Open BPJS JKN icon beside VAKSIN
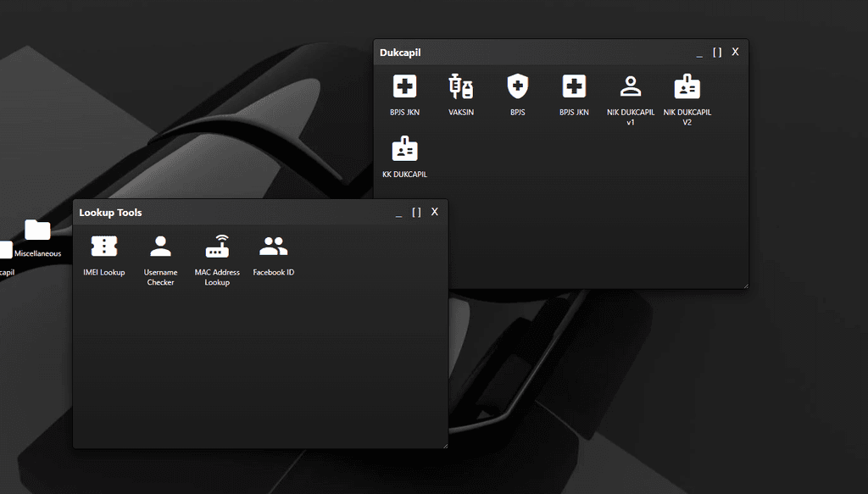 pyautogui.click(x=404, y=86)
